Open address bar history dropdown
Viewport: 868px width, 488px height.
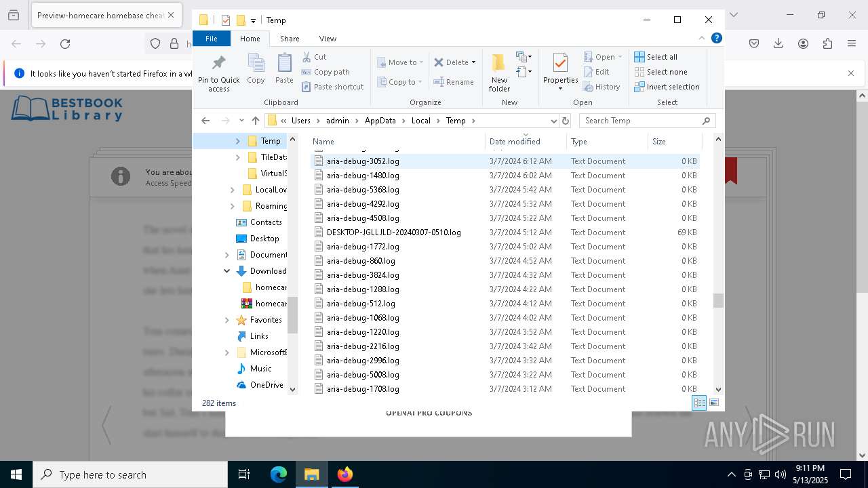[554, 121]
